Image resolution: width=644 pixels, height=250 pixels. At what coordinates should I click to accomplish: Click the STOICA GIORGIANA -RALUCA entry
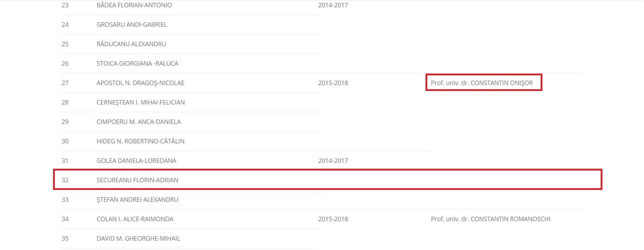[137, 64]
